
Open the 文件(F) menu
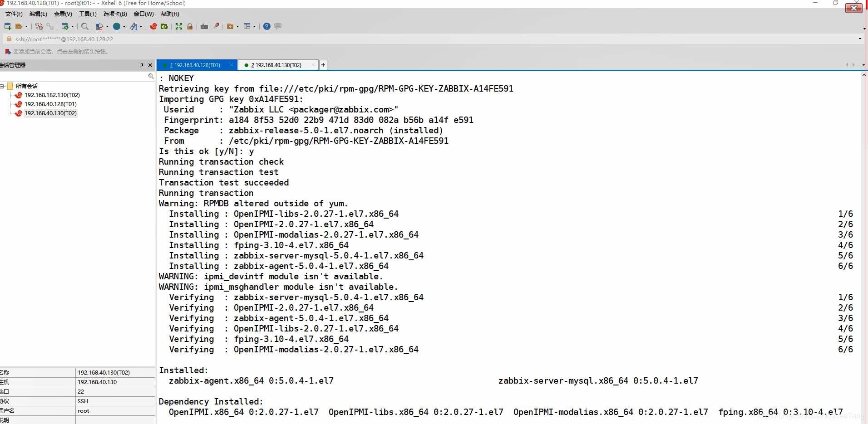click(x=14, y=14)
